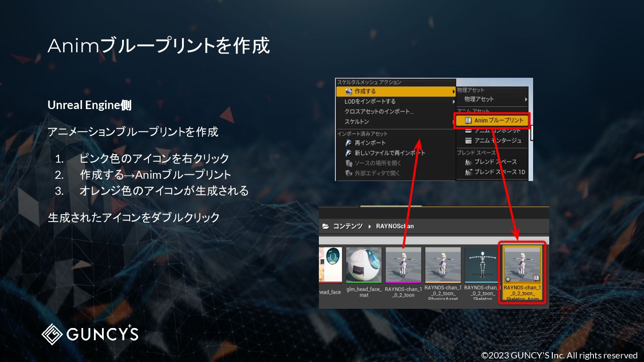Choose ブレンド スペース in submenu
This screenshot has width=644, height=362.
coord(492,162)
